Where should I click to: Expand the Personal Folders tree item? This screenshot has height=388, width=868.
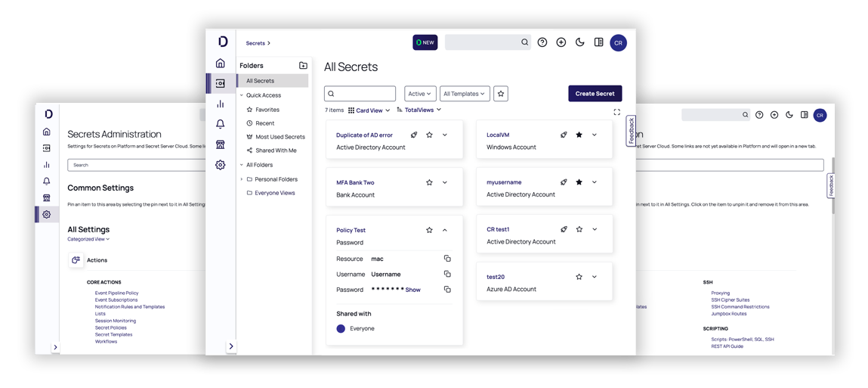[242, 179]
